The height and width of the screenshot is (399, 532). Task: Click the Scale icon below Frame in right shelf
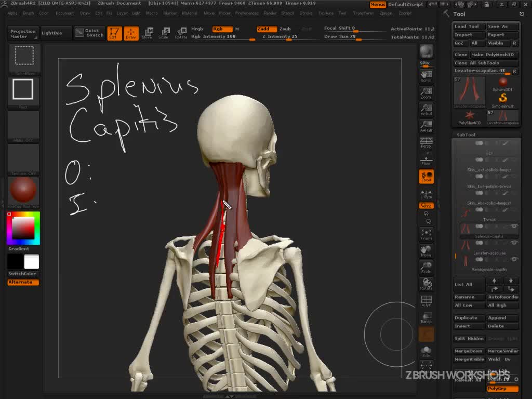[x=426, y=268]
